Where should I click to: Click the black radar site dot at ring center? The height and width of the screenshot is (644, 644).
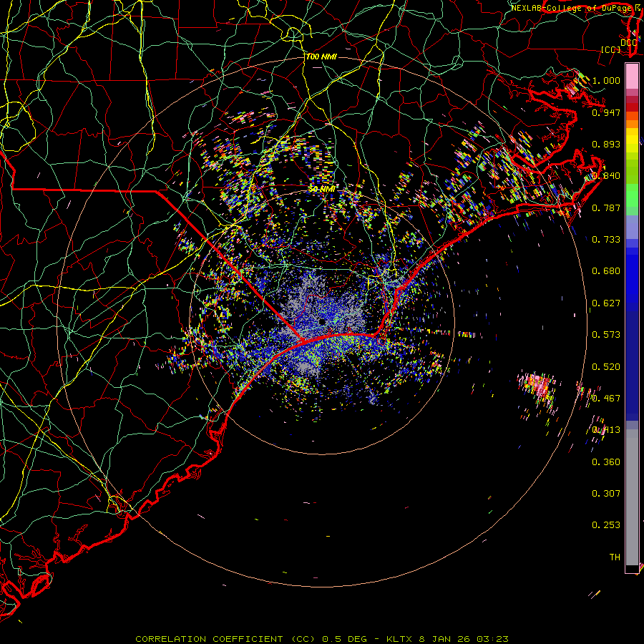pyautogui.click(x=322, y=322)
